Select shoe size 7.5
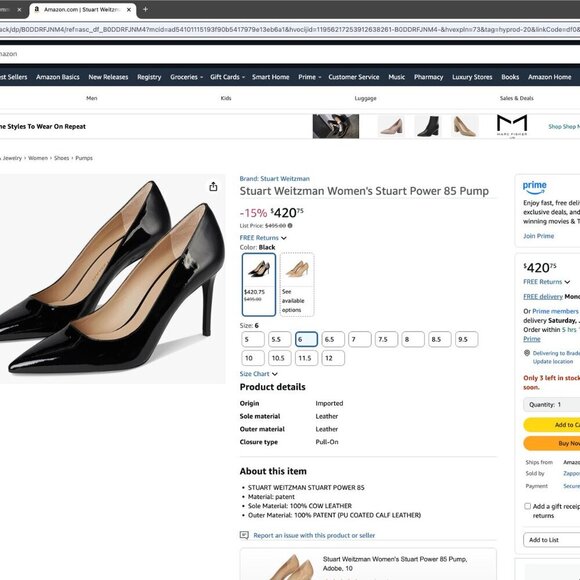This screenshot has height=580, width=580. [387, 339]
